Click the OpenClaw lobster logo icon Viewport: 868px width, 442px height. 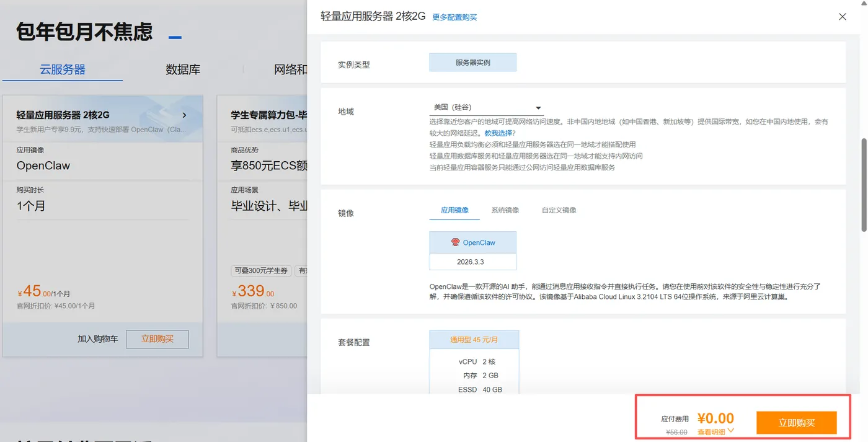pos(456,242)
